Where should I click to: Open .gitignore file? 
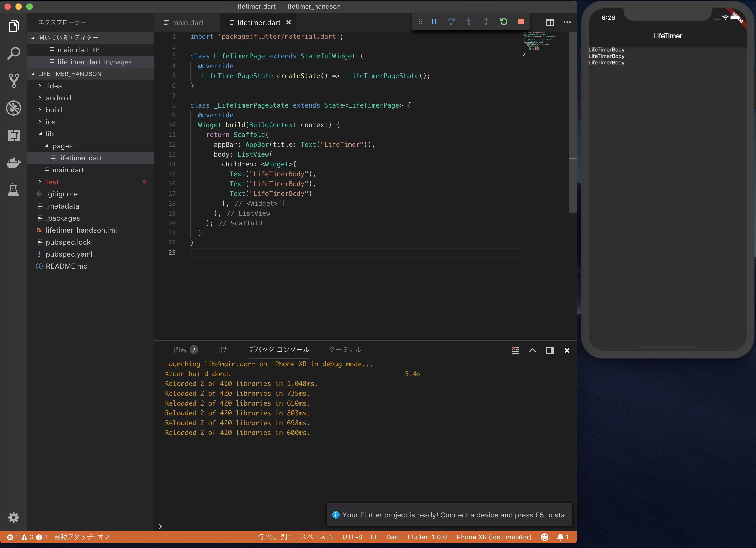click(91, 194)
